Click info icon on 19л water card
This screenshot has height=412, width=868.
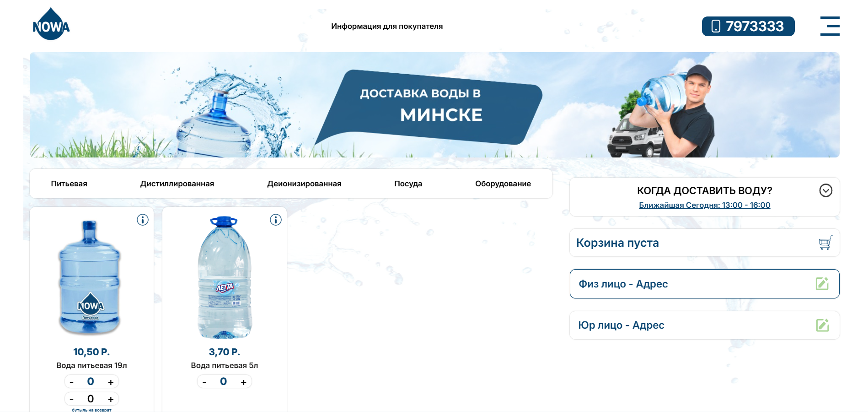tap(143, 220)
